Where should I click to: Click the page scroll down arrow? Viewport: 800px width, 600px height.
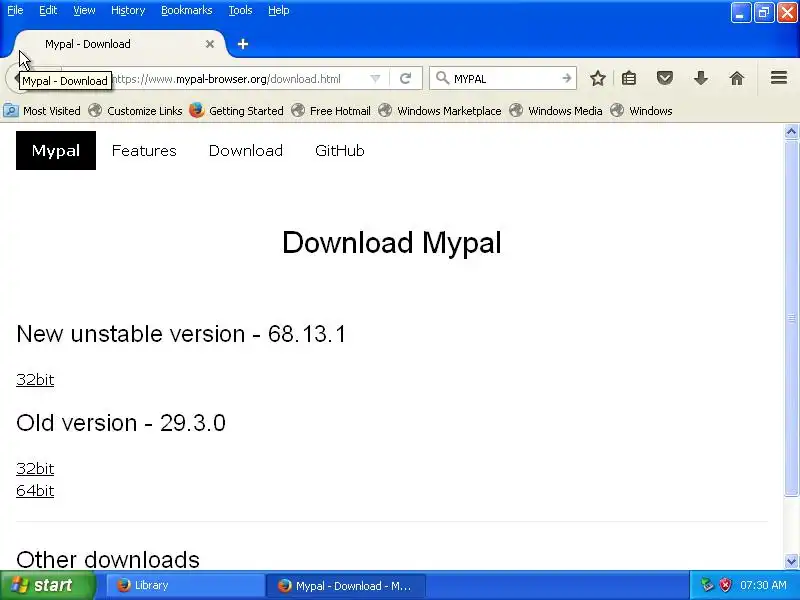(x=791, y=561)
